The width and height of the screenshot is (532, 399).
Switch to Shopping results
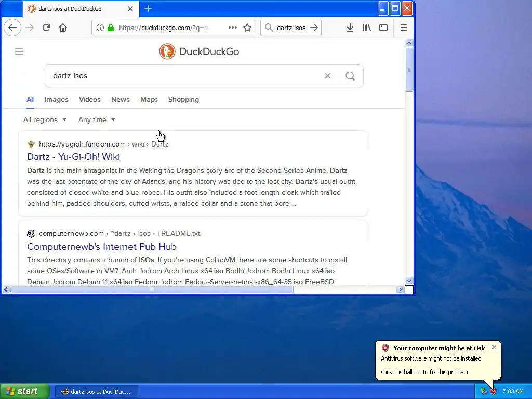tap(183, 99)
